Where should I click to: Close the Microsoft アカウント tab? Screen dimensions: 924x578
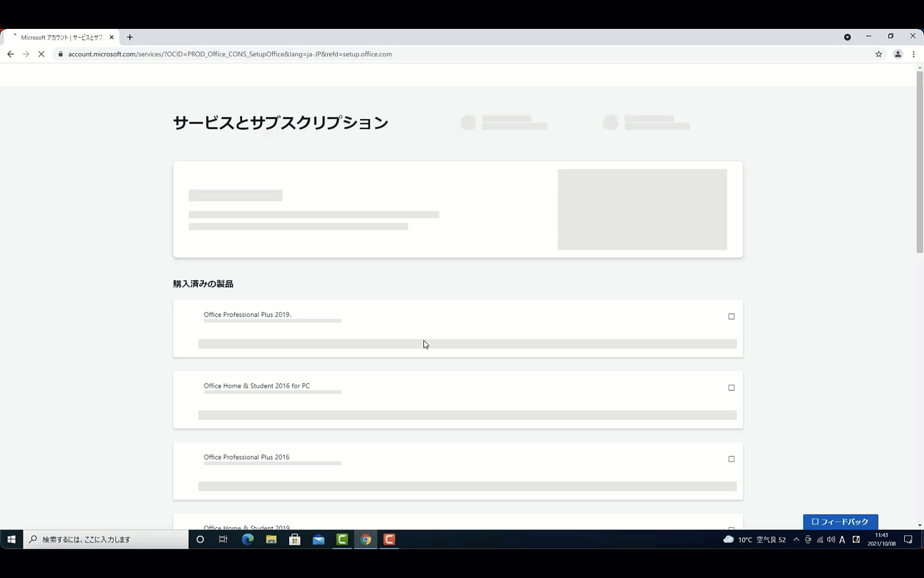(x=112, y=37)
